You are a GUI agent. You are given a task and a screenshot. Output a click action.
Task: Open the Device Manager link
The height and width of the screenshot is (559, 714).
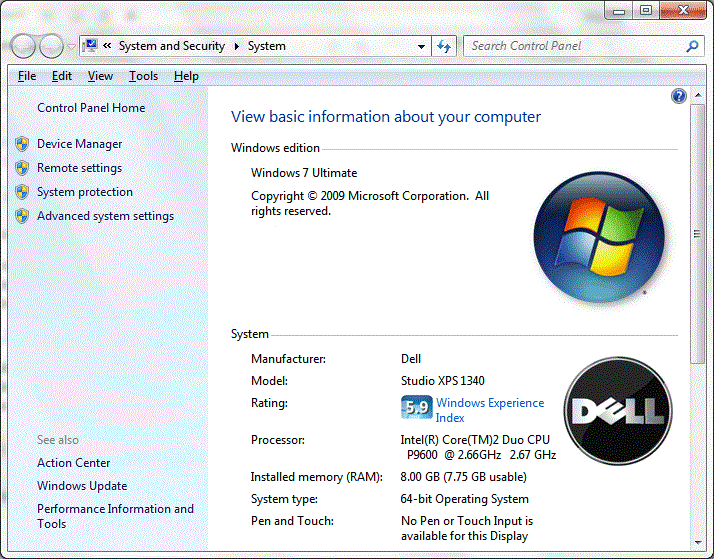(80, 144)
